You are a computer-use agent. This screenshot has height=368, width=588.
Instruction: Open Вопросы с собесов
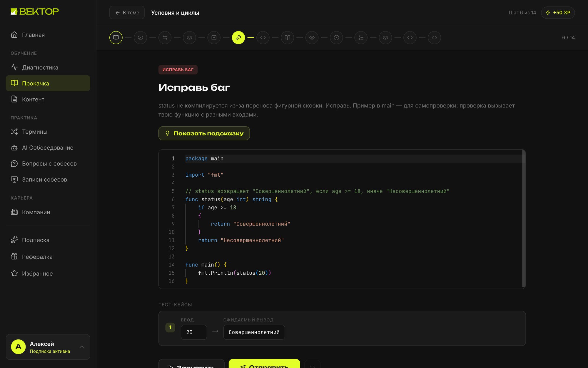tap(48, 163)
